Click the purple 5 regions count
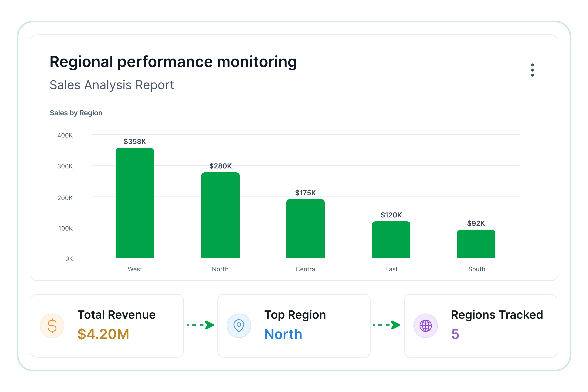This screenshot has height=392, width=588. click(455, 334)
